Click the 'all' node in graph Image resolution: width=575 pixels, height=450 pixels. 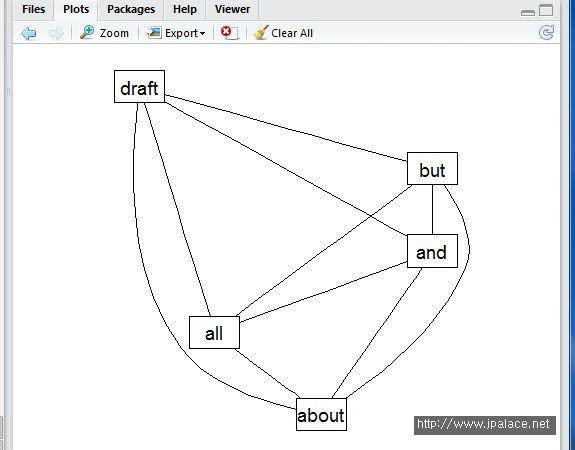pos(214,333)
